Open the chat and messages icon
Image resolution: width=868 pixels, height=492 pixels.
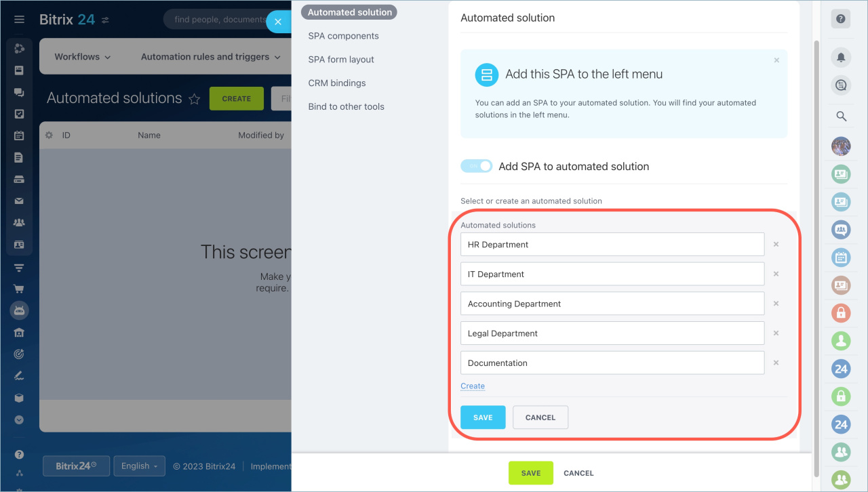19,91
